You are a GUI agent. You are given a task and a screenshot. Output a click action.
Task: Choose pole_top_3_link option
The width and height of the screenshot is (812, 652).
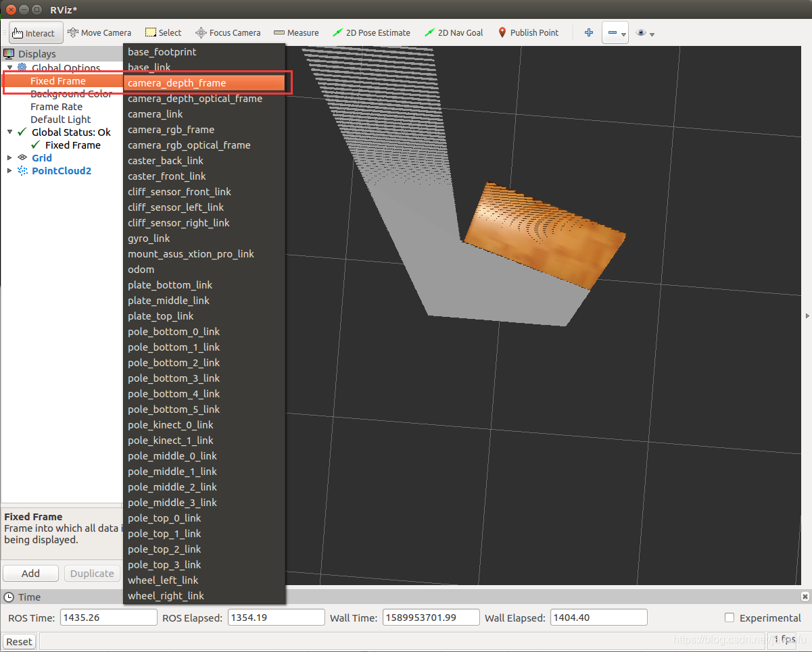(x=204, y=564)
